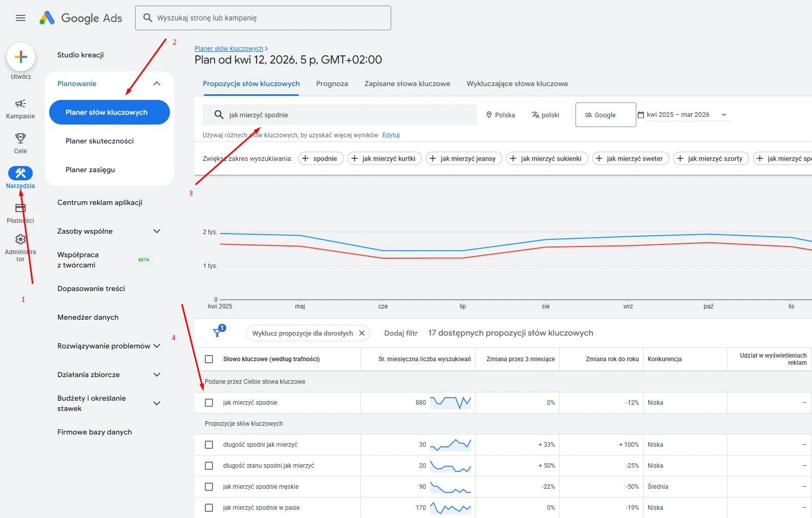Check the 'jak mierzyć spodnie męskie' row

(209, 487)
